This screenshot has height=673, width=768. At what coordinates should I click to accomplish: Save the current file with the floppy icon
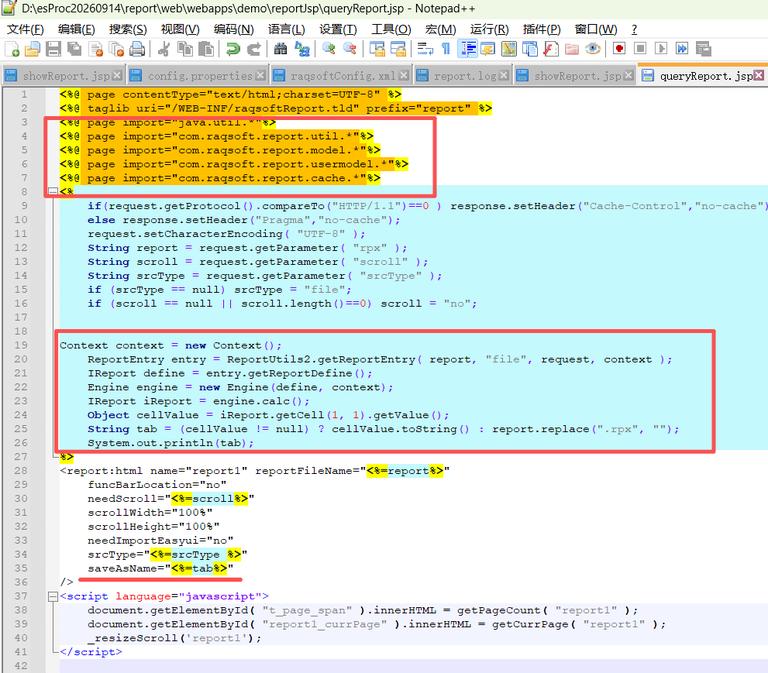[x=53, y=49]
